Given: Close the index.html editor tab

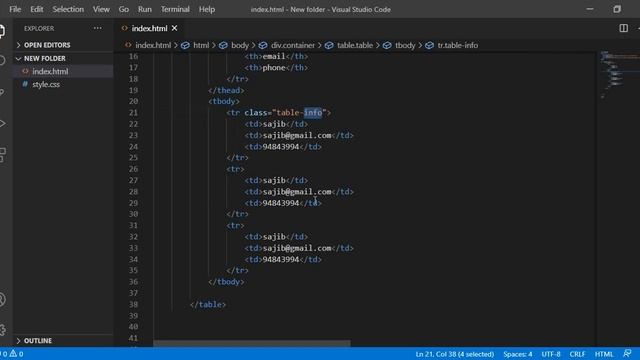Looking at the screenshot, I should 175,28.
